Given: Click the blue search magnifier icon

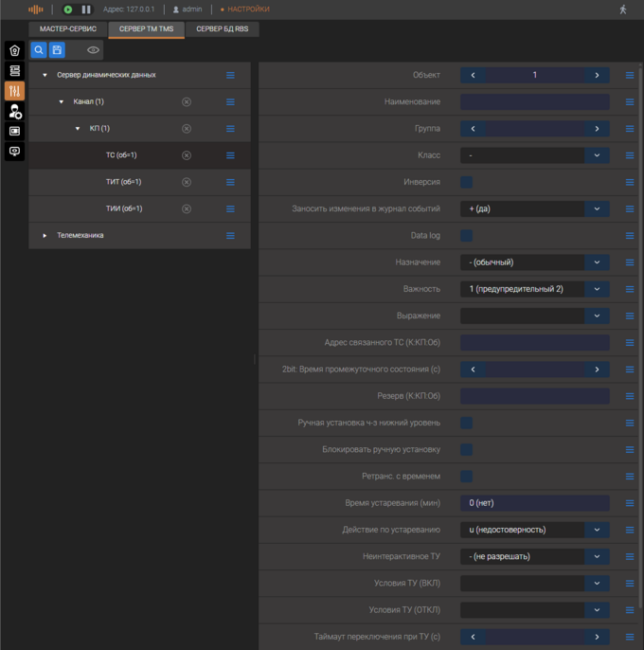Looking at the screenshot, I should pyautogui.click(x=39, y=50).
